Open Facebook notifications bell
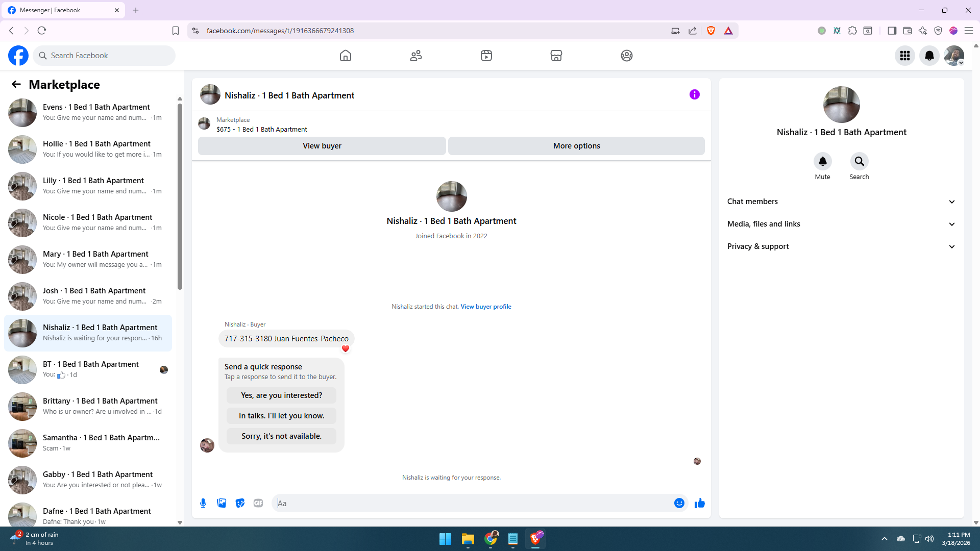This screenshot has width=980, height=551. (929, 56)
